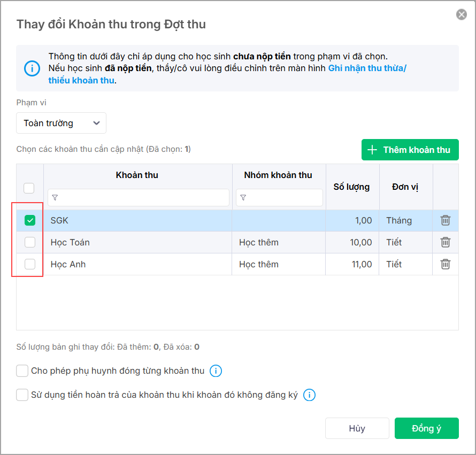The width and height of the screenshot is (476, 455).
Task: Click info icon beside Sử dụng tiền hoàn trả
Action: (x=309, y=395)
